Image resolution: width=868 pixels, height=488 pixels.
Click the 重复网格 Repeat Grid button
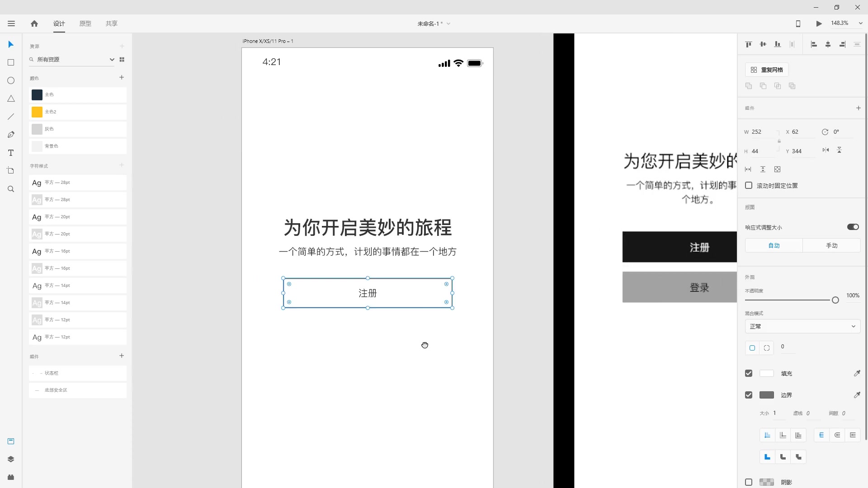767,70
